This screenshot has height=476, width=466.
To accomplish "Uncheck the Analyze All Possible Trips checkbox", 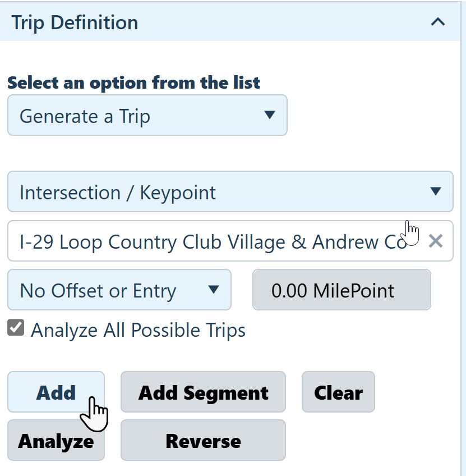I will click(16, 328).
